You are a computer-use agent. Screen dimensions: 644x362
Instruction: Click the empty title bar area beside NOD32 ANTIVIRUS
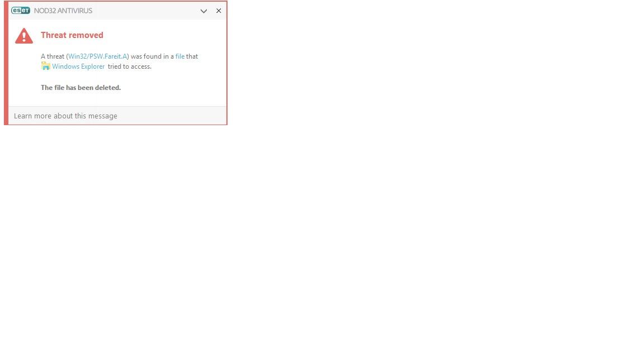click(x=146, y=11)
